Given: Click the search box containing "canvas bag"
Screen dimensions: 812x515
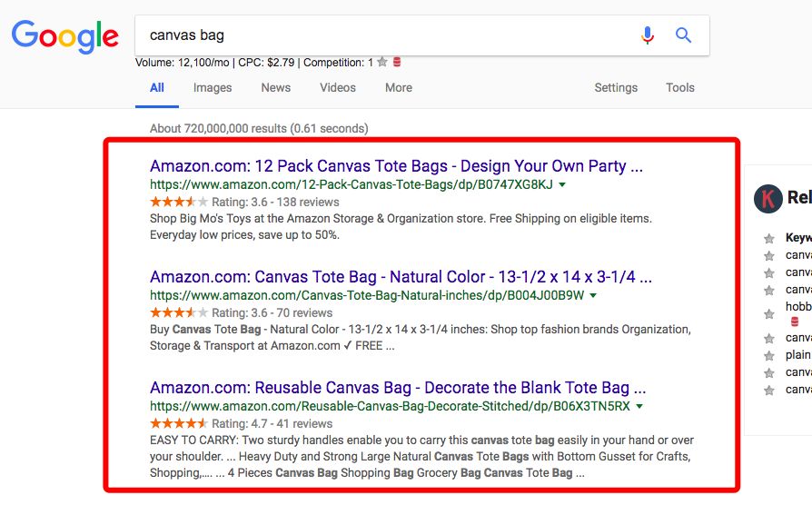Looking at the screenshot, I should pyautogui.click(x=381, y=35).
